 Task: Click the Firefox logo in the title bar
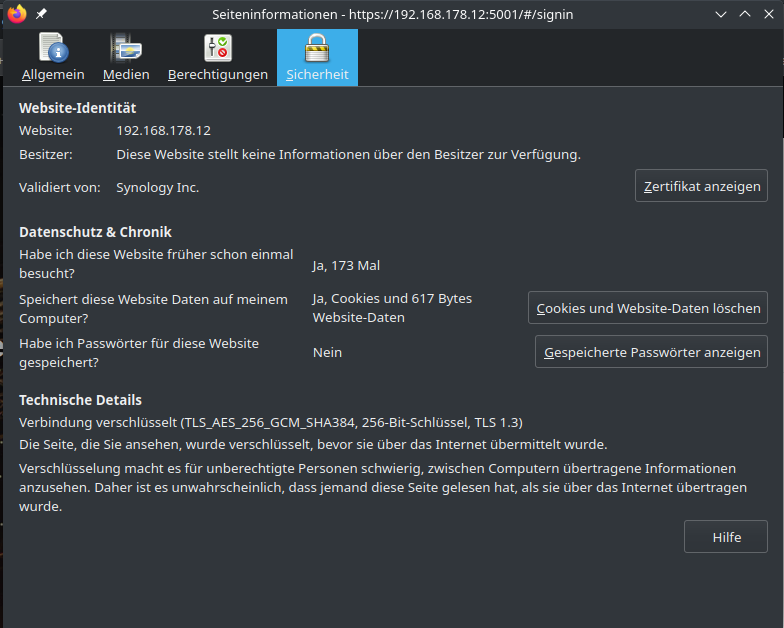[16, 14]
